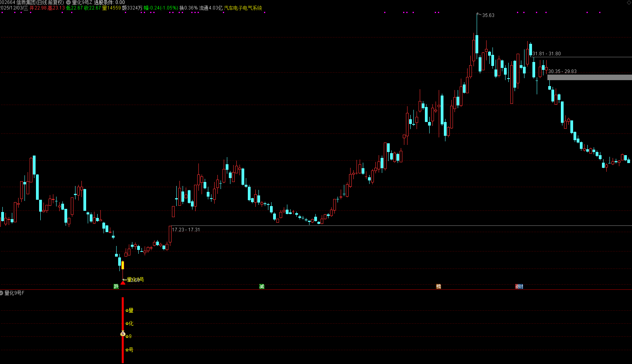Click the red 测 marker icon

coord(517,286)
